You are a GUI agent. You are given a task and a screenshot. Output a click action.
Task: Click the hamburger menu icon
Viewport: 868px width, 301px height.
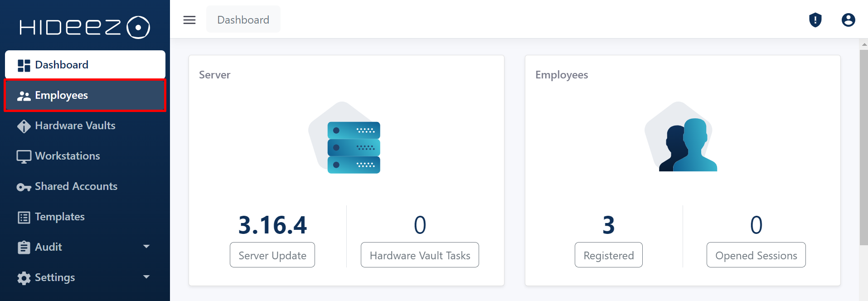[x=189, y=20]
